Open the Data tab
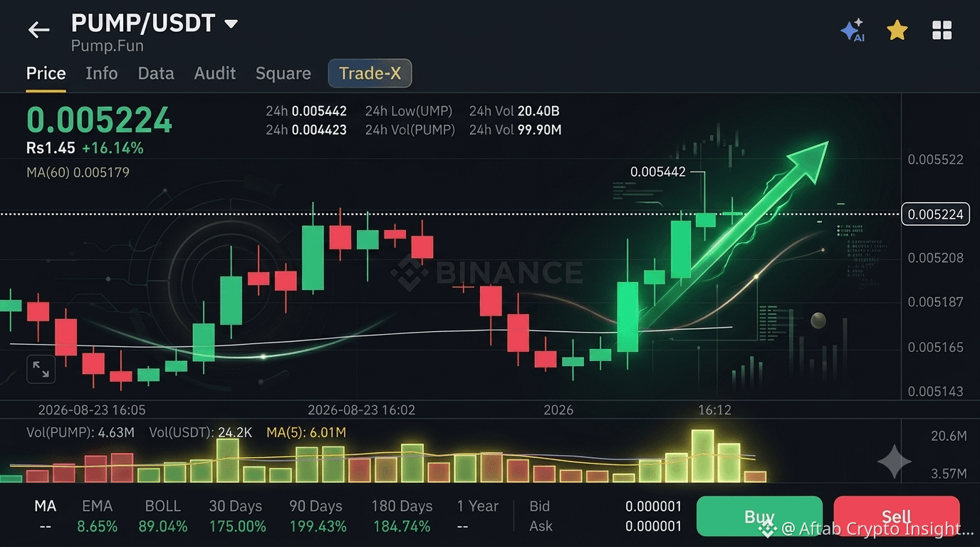This screenshot has height=547, width=980. (x=156, y=73)
